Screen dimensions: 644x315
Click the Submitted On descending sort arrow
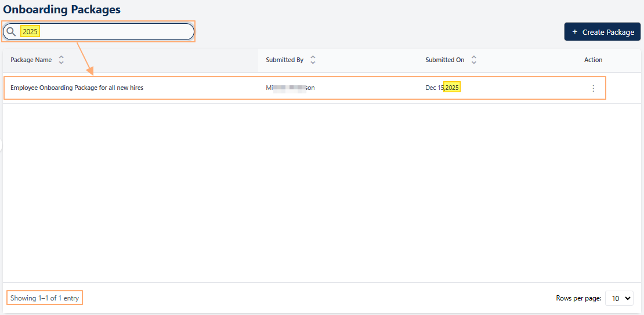tap(474, 63)
